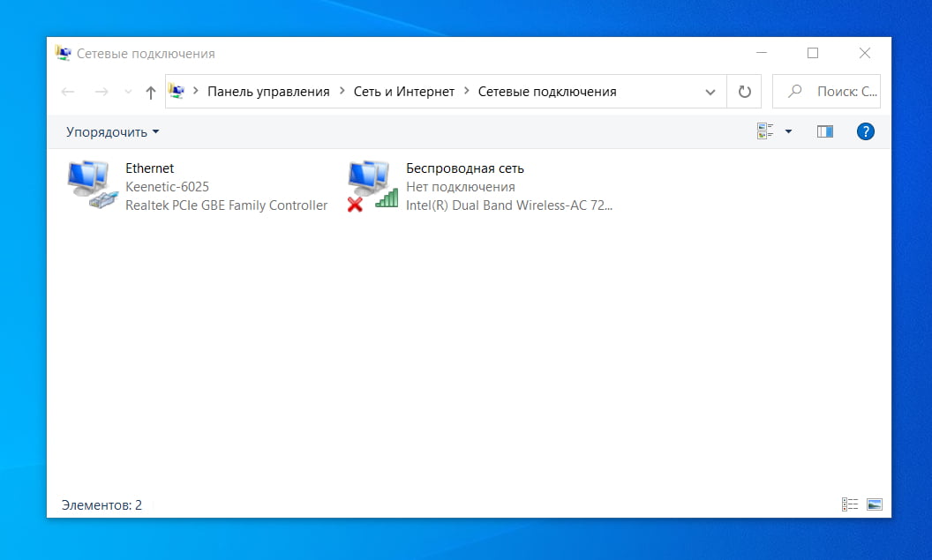Switch to details view in the status bar
Screen dimensions: 932x560
850,504
